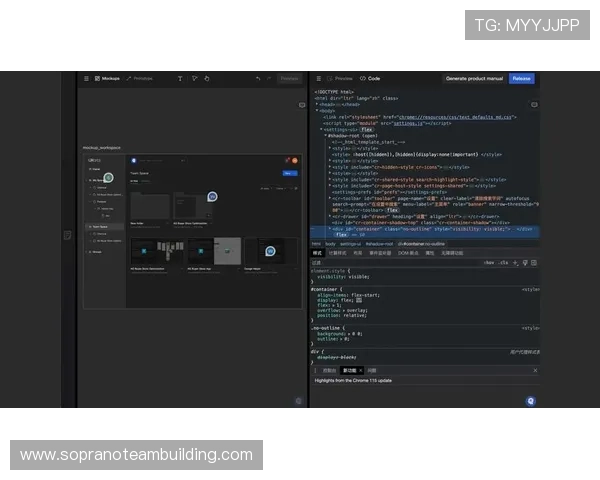The image size is (600, 480).
Task: Click the blue help icon at bottom right
Action: (531, 401)
